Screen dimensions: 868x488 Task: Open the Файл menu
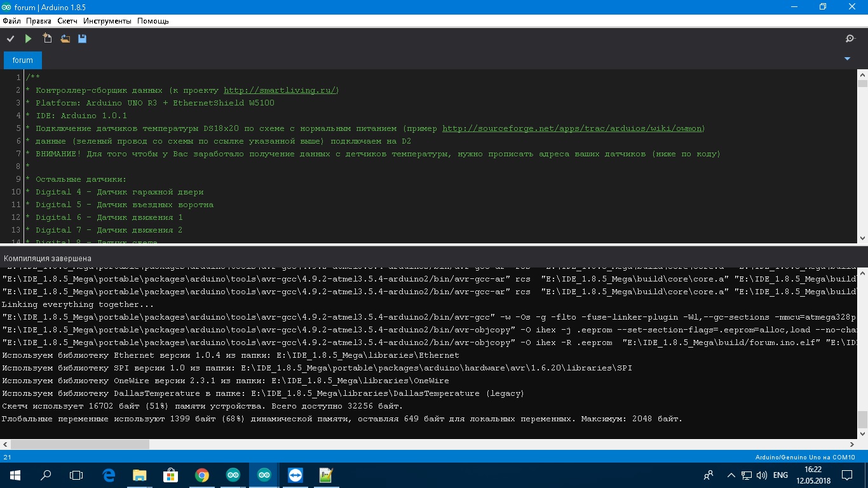[x=11, y=21]
